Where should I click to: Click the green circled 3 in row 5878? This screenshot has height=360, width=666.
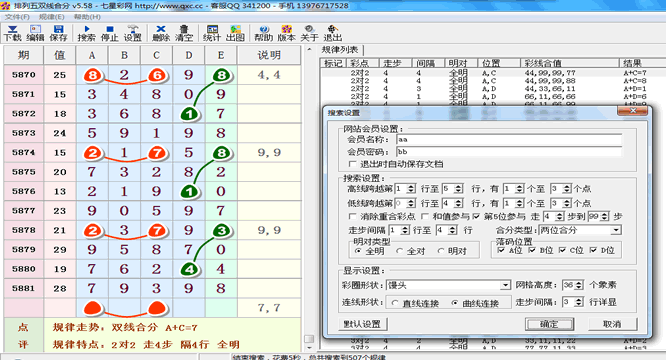coord(221,231)
